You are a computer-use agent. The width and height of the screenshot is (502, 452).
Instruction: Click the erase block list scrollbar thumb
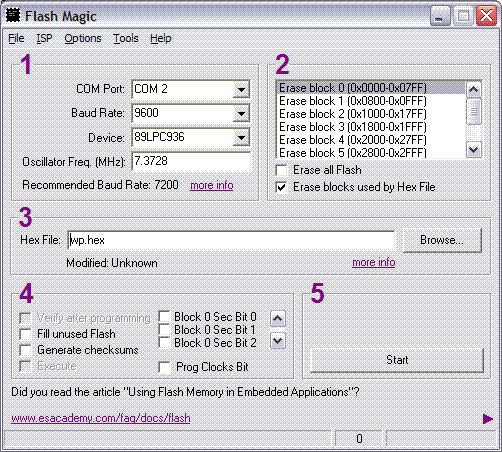[x=474, y=111]
